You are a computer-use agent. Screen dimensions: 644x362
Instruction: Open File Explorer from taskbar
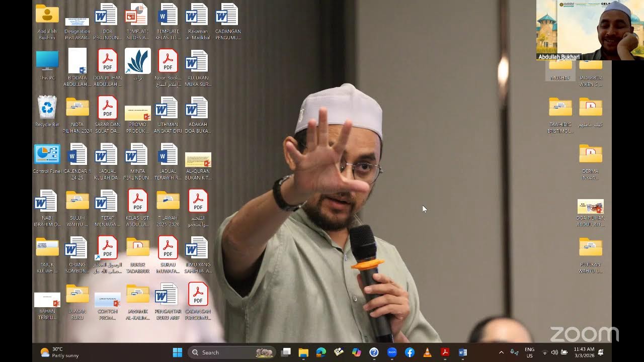coord(303,352)
